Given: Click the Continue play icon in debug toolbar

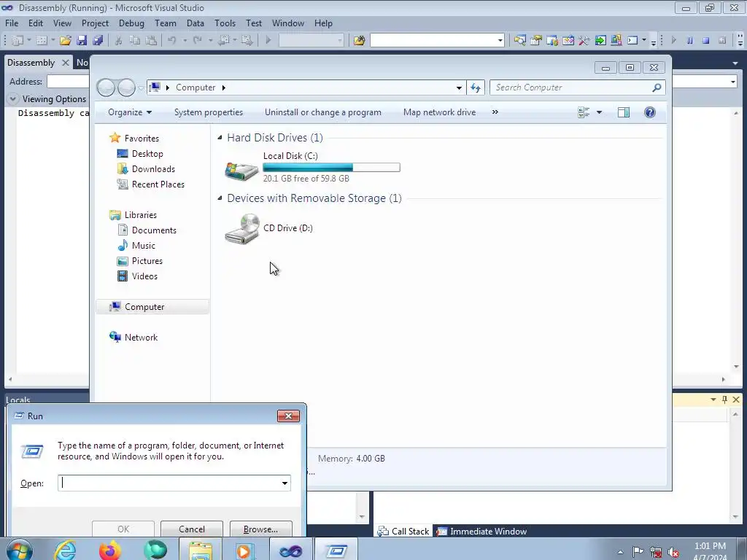Looking at the screenshot, I should (x=673, y=41).
